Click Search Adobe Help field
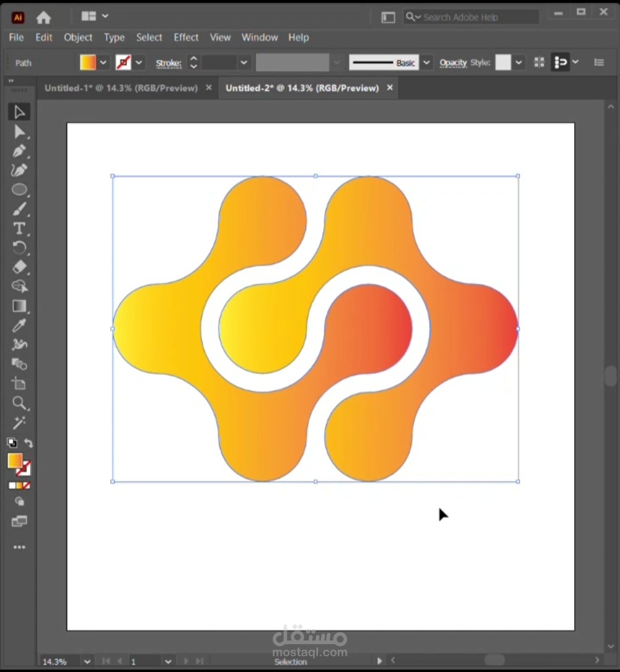The image size is (620, 672). pyautogui.click(x=471, y=17)
